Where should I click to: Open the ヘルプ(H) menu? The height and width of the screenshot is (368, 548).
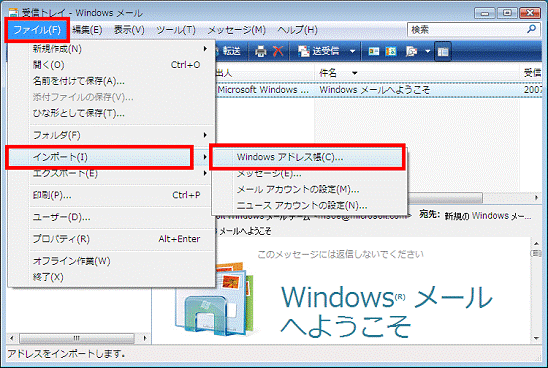[297, 30]
